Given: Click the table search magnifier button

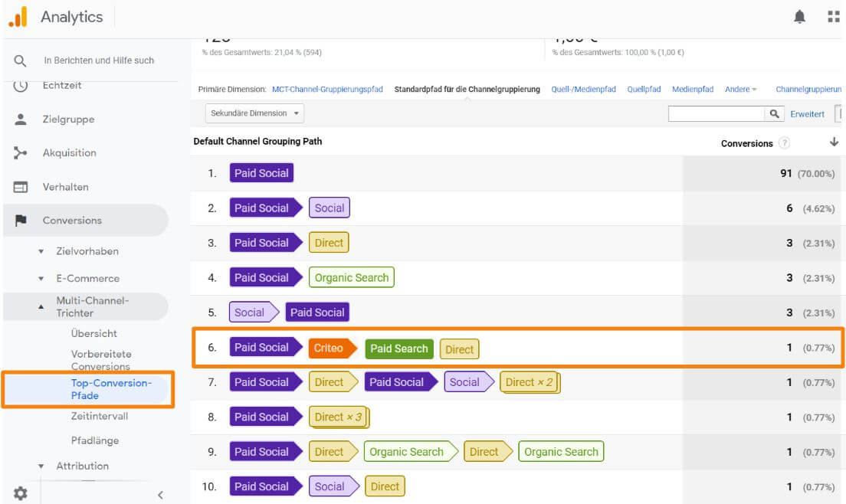Looking at the screenshot, I should (775, 114).
